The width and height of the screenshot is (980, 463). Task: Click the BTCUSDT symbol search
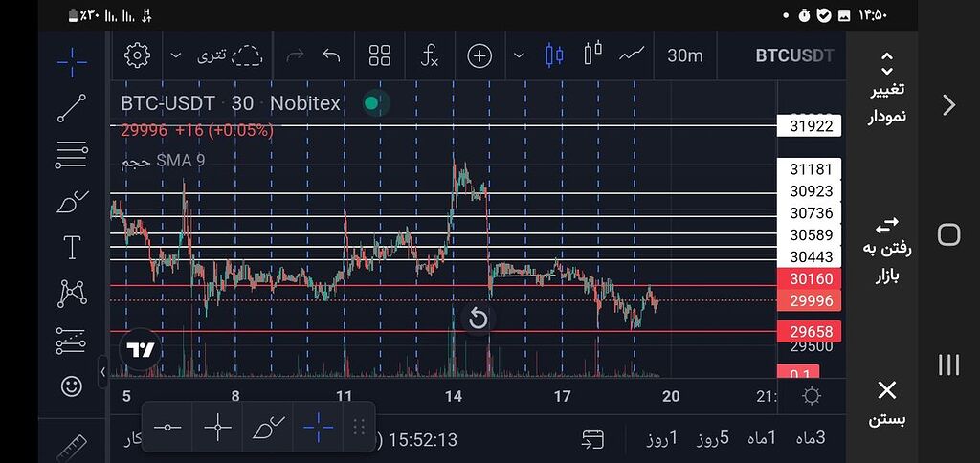pos(794,55)
